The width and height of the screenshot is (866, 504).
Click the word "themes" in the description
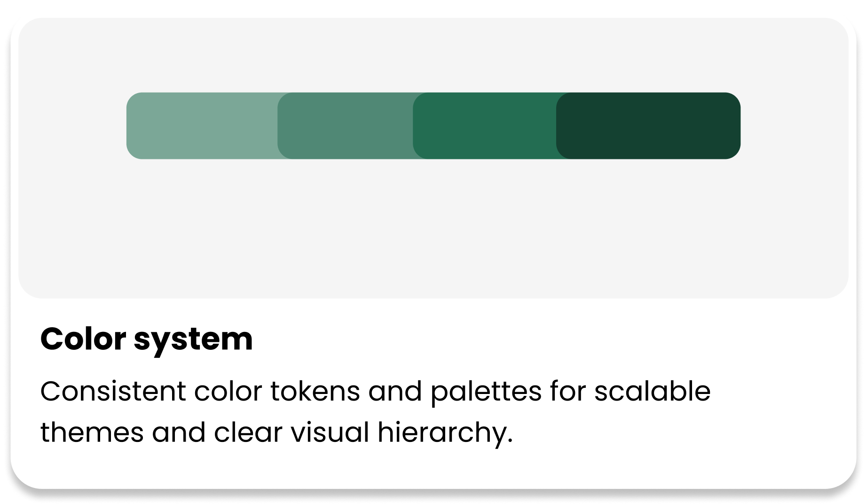92,433
